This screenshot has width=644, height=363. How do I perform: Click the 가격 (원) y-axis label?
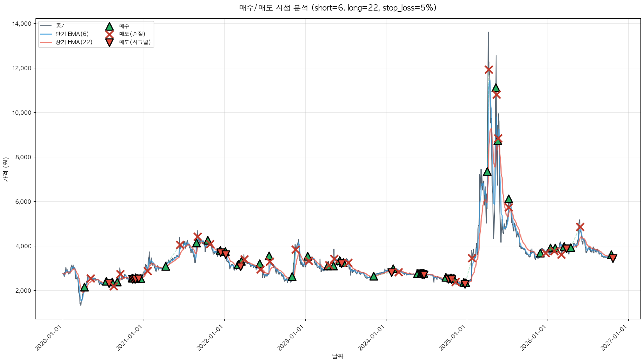click(x=5, y=169)
